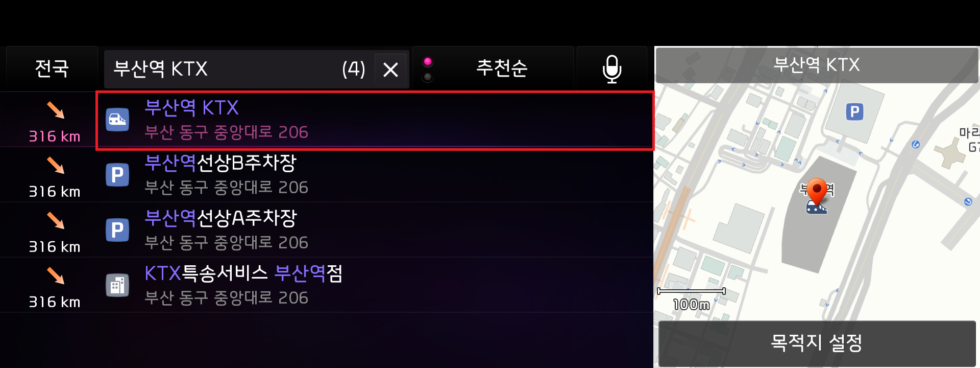Tap the red location pin on map
The width and height of the screenshot is (980, 368).
(817, 191)
